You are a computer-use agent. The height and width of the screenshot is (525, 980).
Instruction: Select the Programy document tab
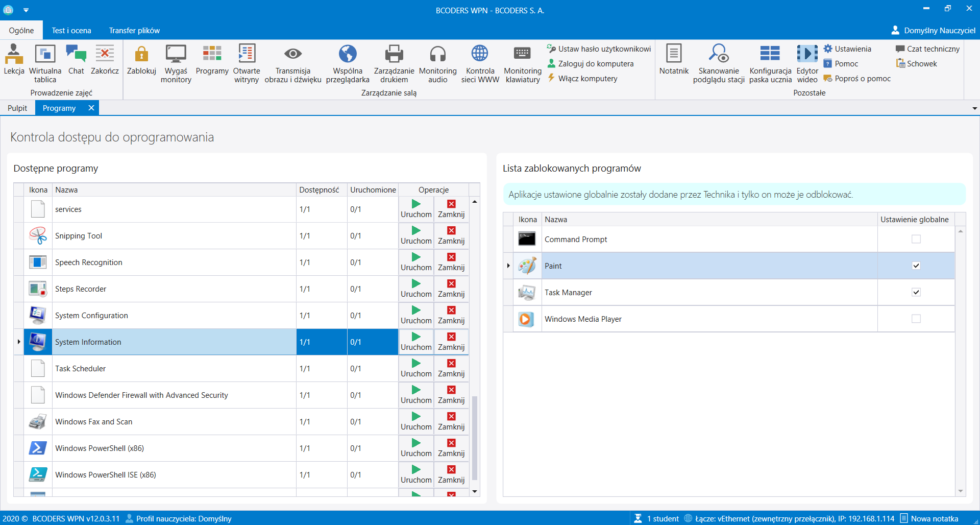coord(59,108)
